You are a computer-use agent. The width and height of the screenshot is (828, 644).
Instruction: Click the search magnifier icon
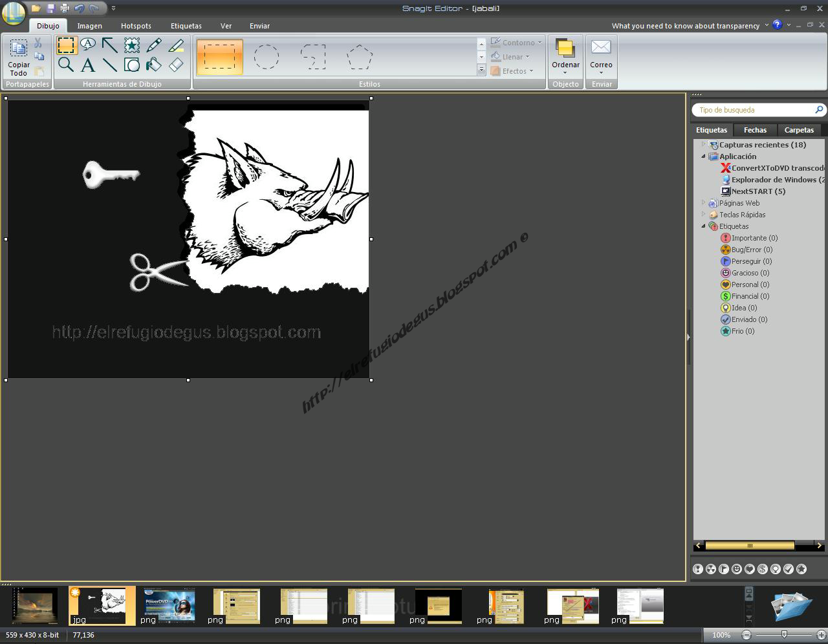(x=819, y=110)
